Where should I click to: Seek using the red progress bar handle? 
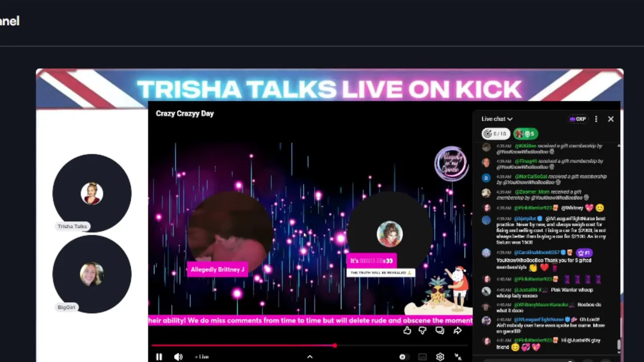point(335,345)
